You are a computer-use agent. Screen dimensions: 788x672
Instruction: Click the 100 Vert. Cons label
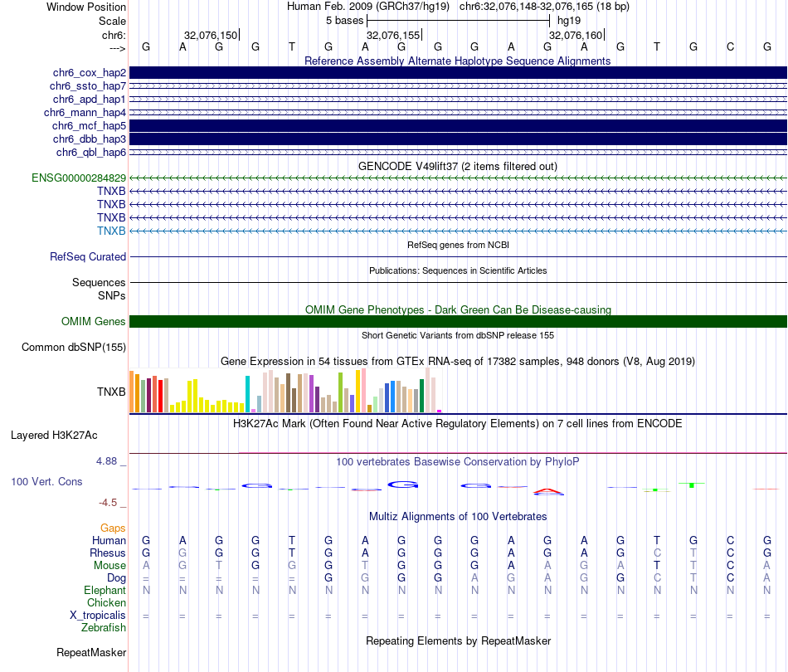(47, 481)
